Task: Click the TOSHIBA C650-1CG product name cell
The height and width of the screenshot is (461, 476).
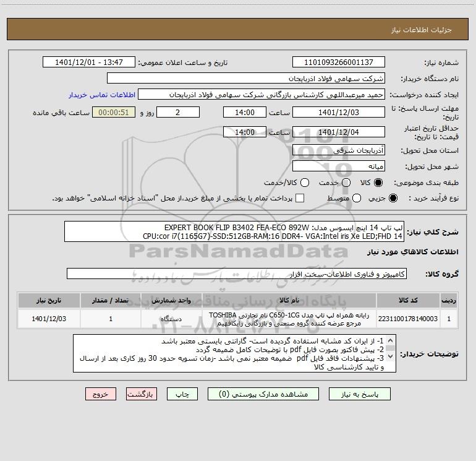Action: click(x=289, y=319)
